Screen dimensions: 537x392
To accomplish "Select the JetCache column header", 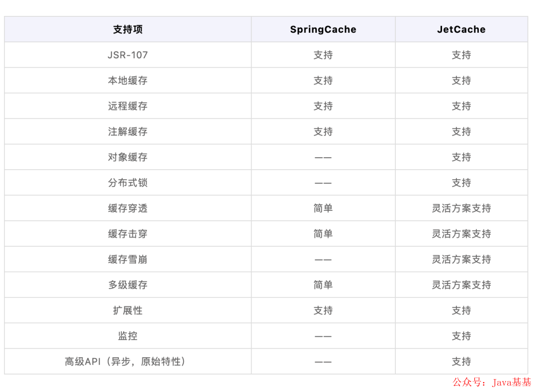I will click(461, 29).
